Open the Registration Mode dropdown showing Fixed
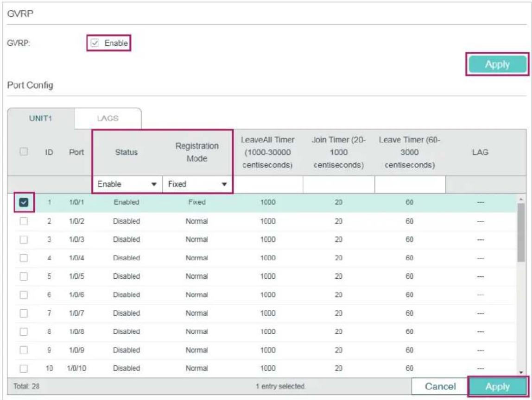Image resolution: width=532 pixels, height=400 pixels. pos(197,184)
